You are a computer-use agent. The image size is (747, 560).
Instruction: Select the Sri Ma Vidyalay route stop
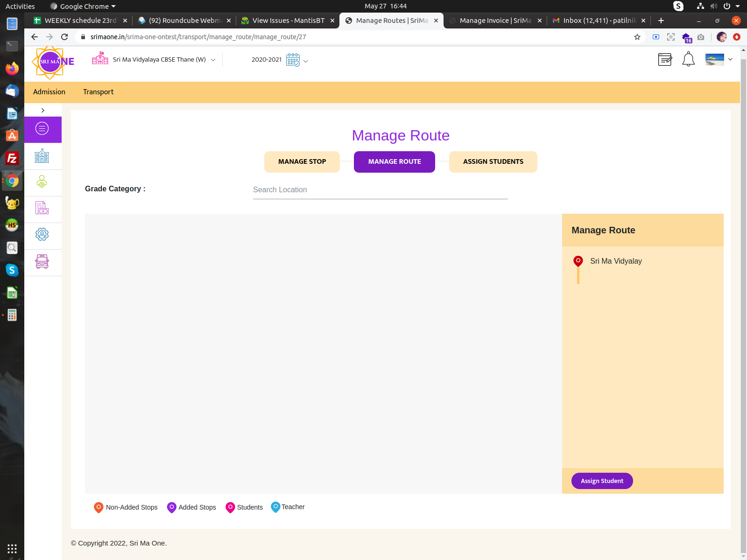click(x=616, y=261)
